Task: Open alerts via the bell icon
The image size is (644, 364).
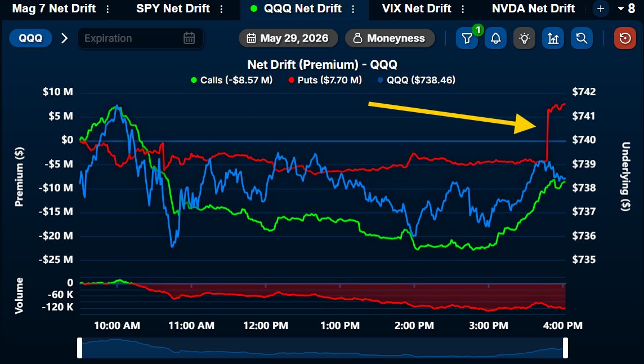Action: (496, 38)
